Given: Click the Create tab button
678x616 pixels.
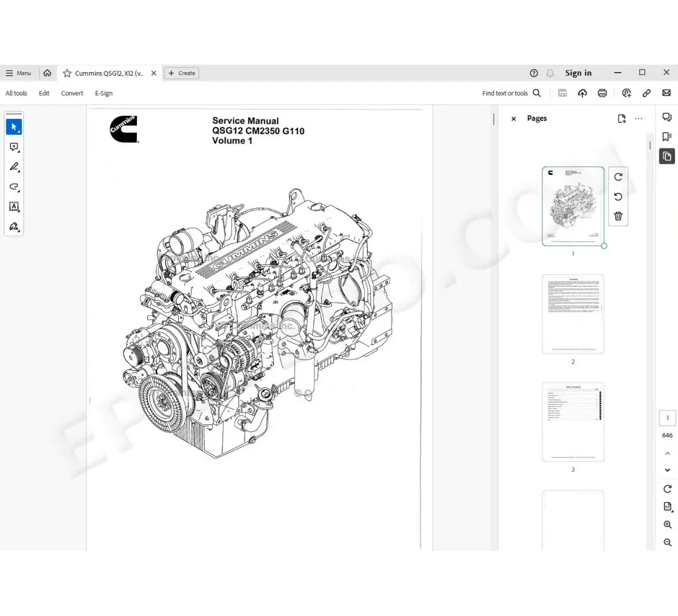Looking at the screenshot, I should pos(181,73).
